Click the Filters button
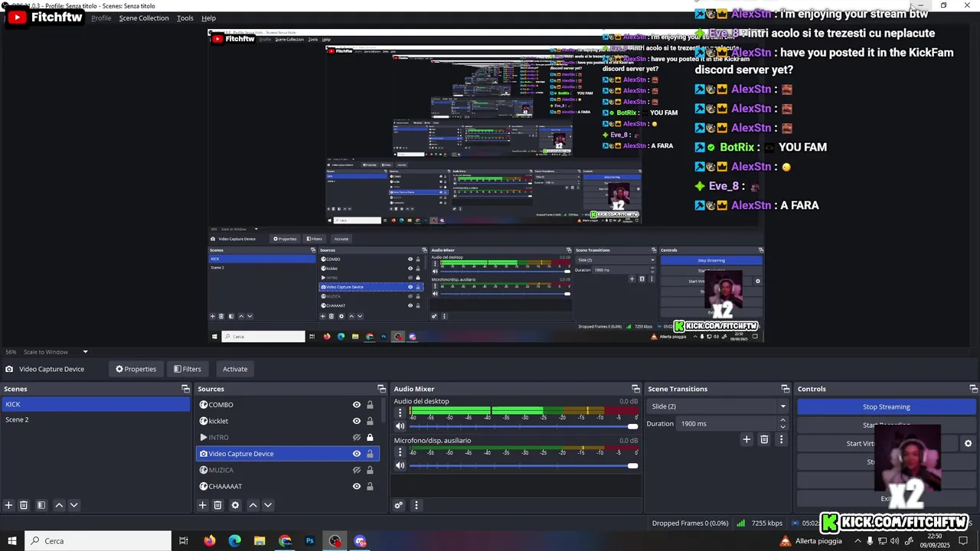Screen dimensions: 980x551 point(187,369)
